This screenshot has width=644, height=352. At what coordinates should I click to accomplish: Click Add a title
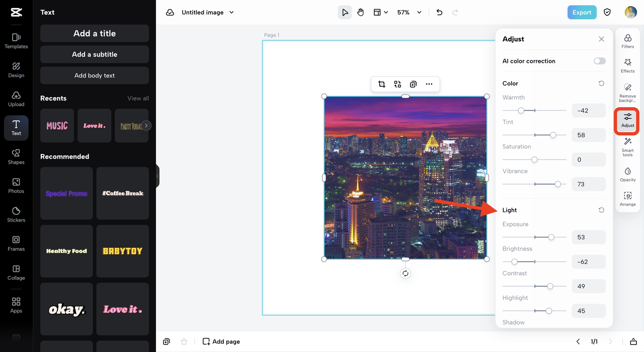pos(95,34)
